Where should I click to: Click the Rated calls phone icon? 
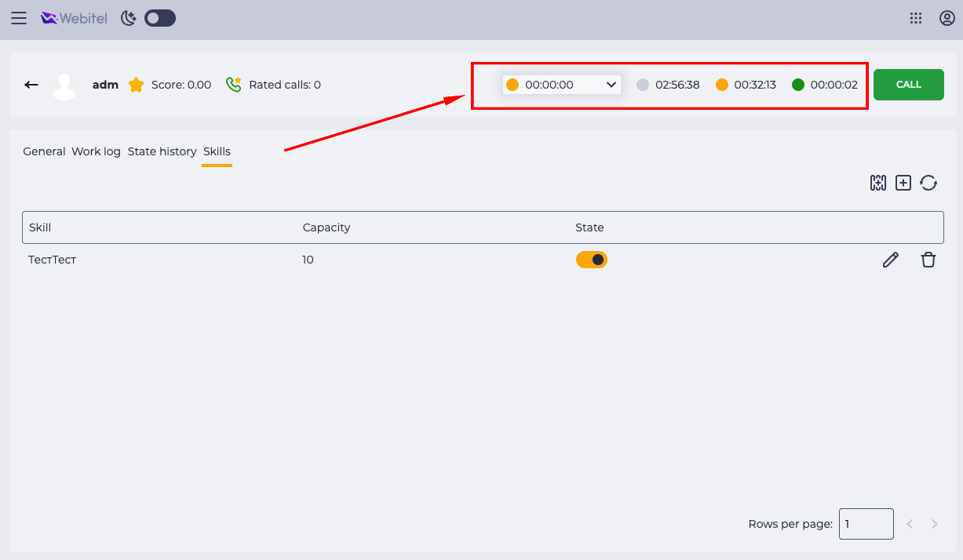[233, 85]
